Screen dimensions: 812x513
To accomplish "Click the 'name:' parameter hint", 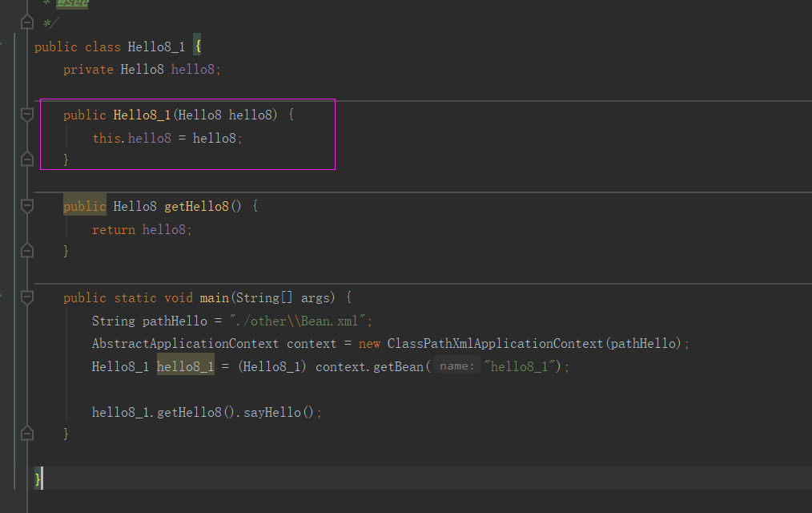I will pos(456,366).
